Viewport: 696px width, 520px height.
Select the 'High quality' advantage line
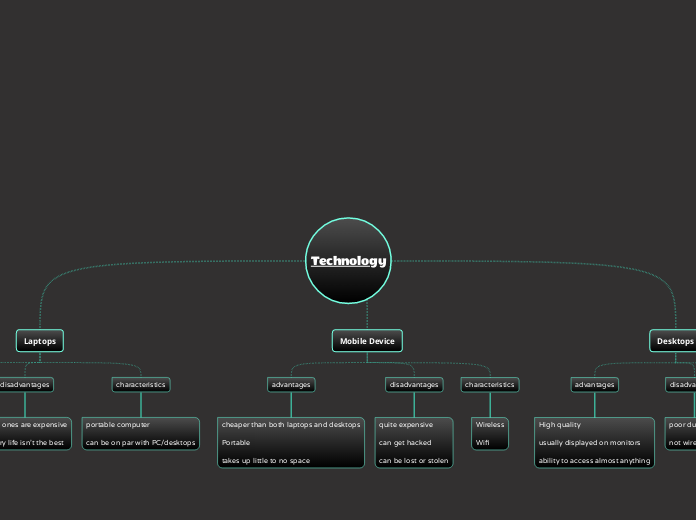[x=560, y=425]
